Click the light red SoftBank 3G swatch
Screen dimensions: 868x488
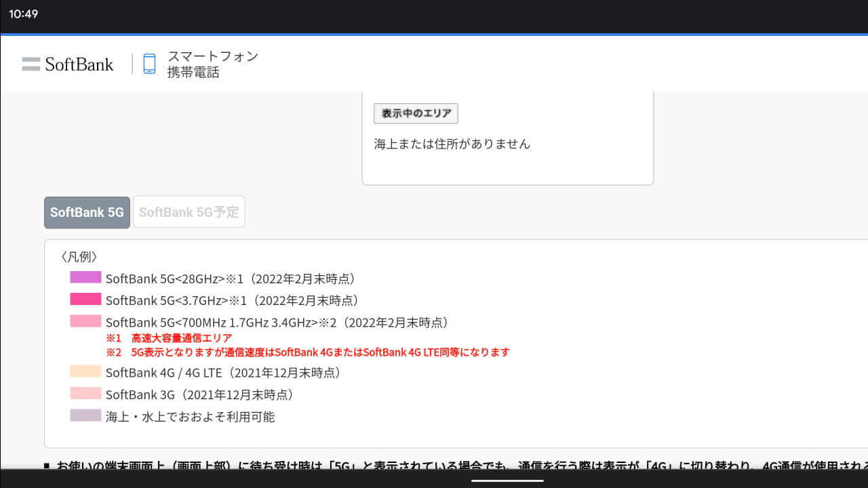[85, 394]
